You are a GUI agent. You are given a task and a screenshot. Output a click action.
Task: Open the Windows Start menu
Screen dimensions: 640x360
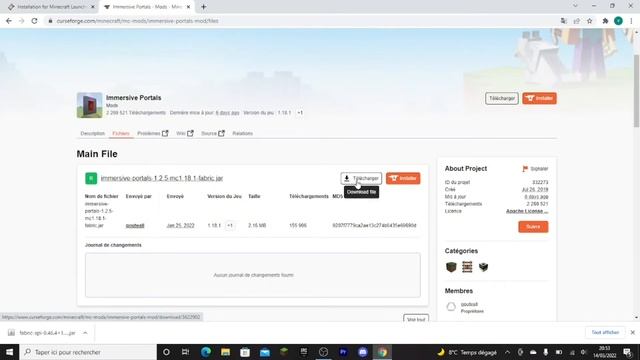click(9, 352)
